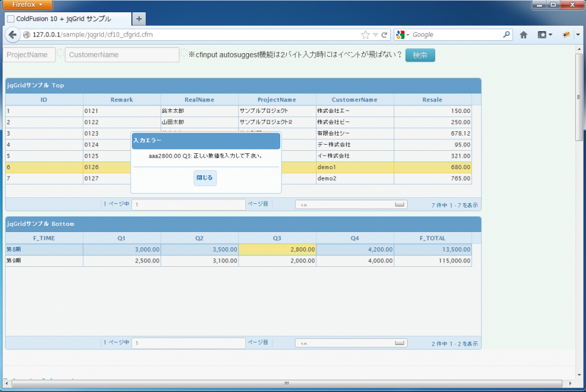Click the search magnifier icon

(x=507, y=35)
